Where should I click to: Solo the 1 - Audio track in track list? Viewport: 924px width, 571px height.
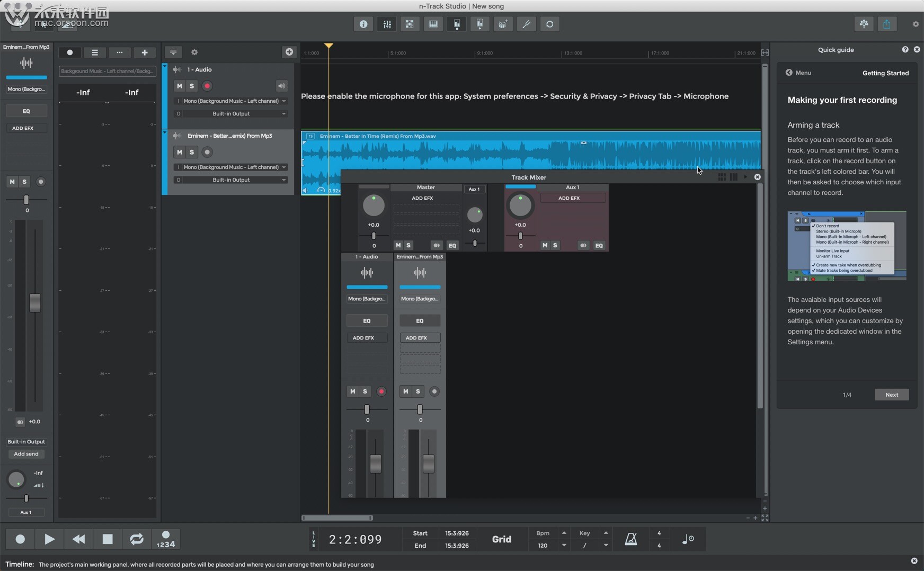pyautogui.click(x=192, y=86)
